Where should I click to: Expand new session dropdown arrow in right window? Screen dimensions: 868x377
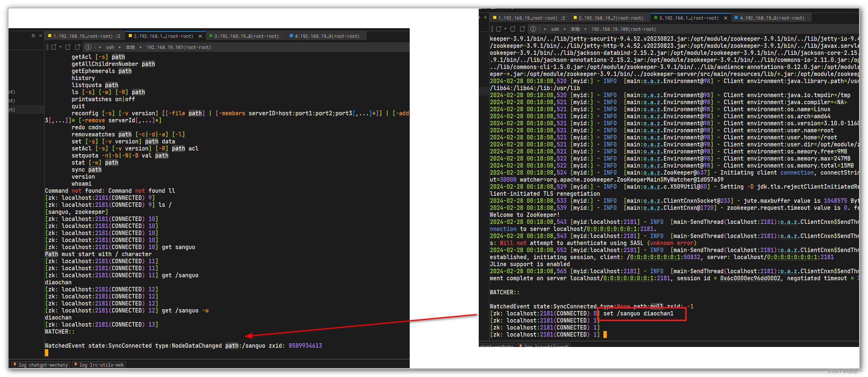click(505, 29)
